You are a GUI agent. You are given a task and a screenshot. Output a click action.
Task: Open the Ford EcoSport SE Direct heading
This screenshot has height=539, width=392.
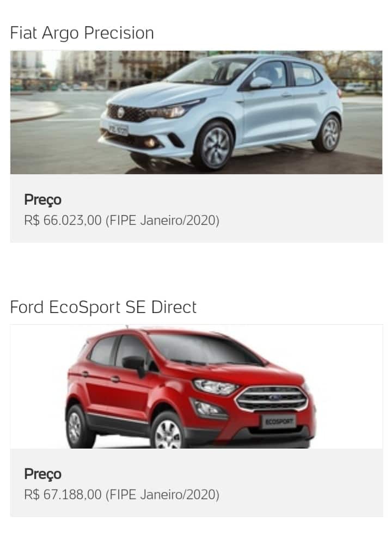coord(103,307)
